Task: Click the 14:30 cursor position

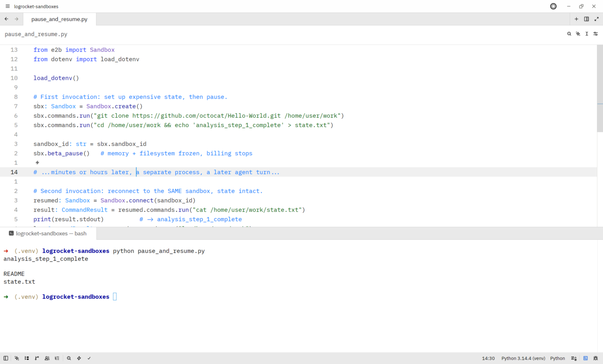Action: (488, 358)
